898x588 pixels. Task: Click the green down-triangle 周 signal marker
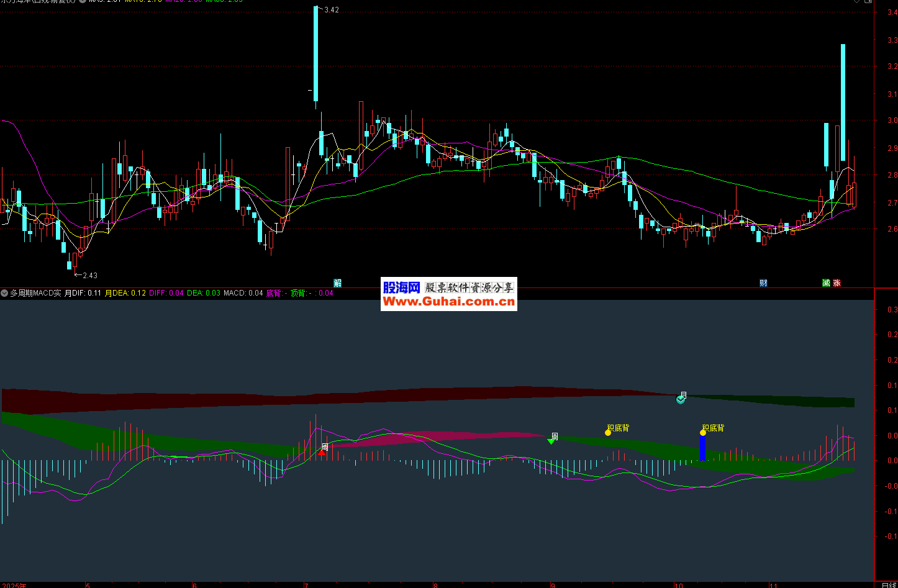click(551, 440)
